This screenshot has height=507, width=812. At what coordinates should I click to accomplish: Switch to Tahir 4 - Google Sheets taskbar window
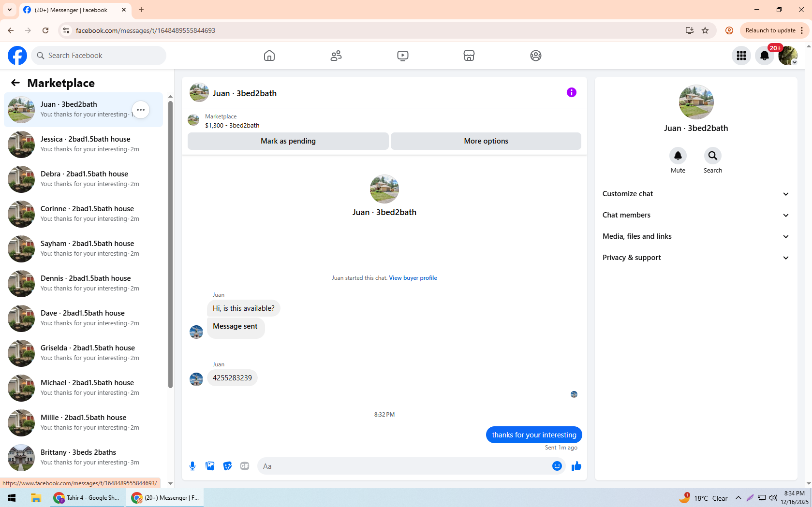coord(88,498)
